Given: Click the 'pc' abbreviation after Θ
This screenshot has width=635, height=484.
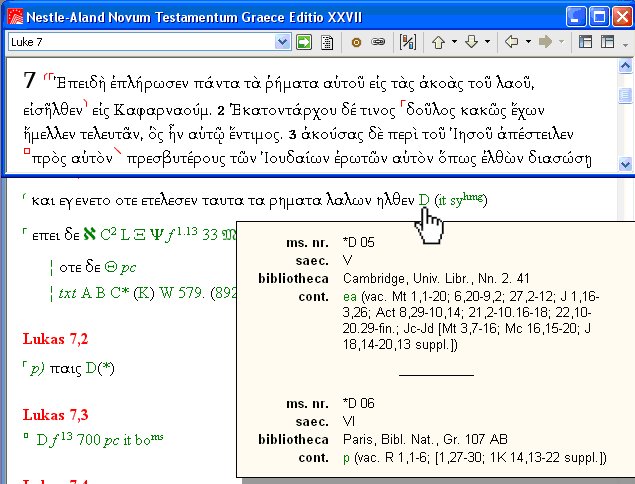Looking at the screenshot, I should 128,269.
